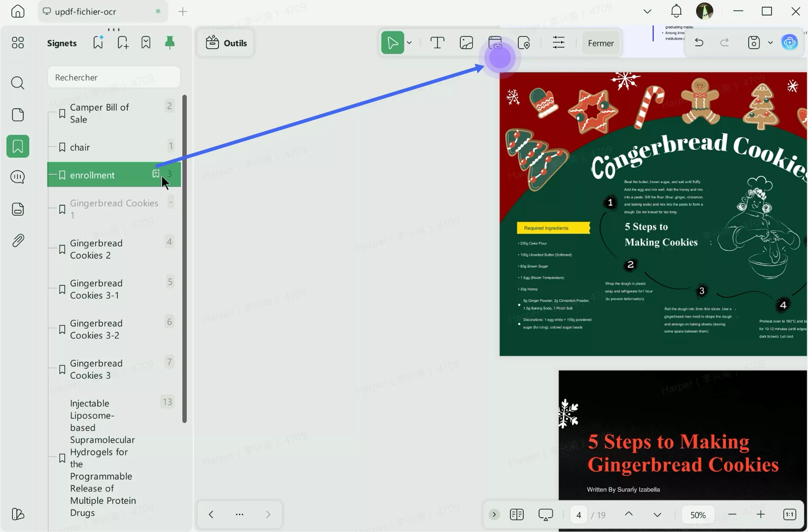Select the chair bookmark

point(80,147)
